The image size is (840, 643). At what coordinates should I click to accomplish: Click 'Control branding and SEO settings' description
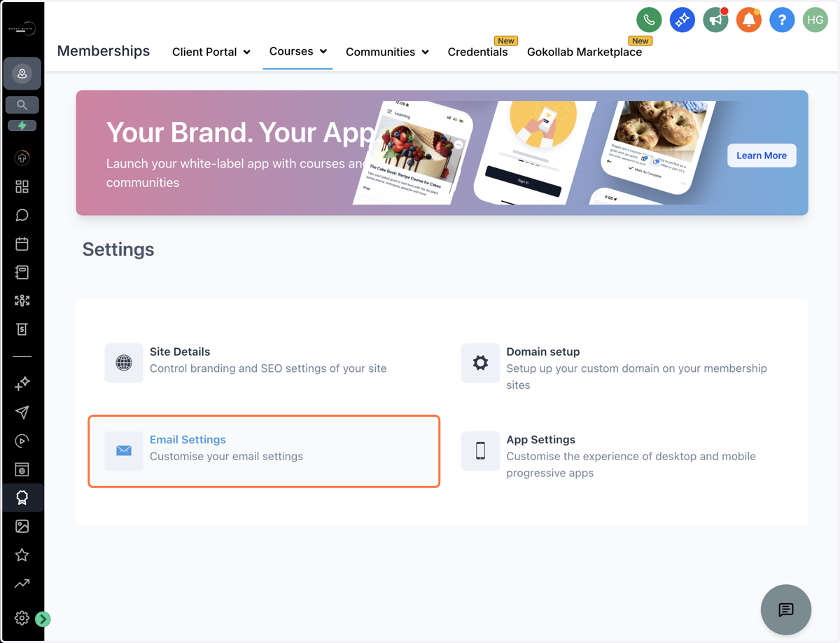268,368
